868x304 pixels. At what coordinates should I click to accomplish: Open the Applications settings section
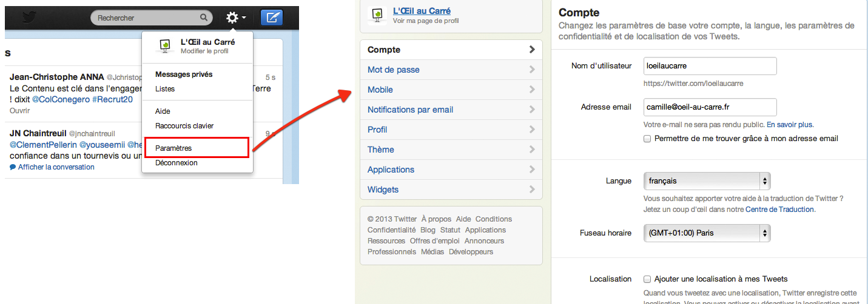pyautogui.click(x=451, y=170)
